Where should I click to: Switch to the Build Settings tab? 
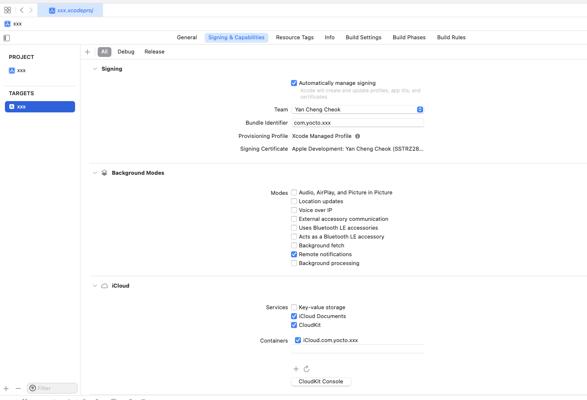tap(363, 37)
